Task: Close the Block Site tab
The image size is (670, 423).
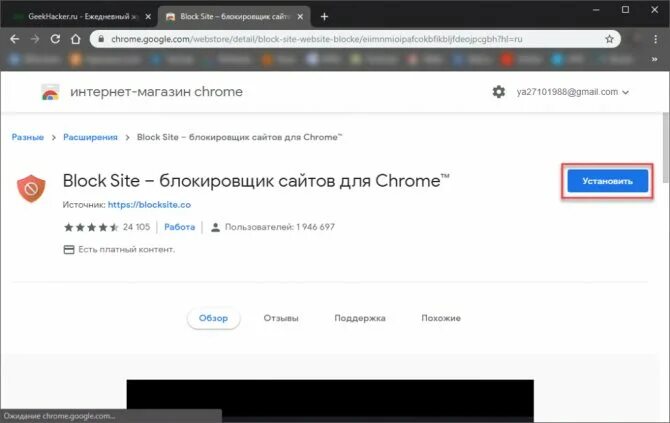Action: (x=300, y=17)
